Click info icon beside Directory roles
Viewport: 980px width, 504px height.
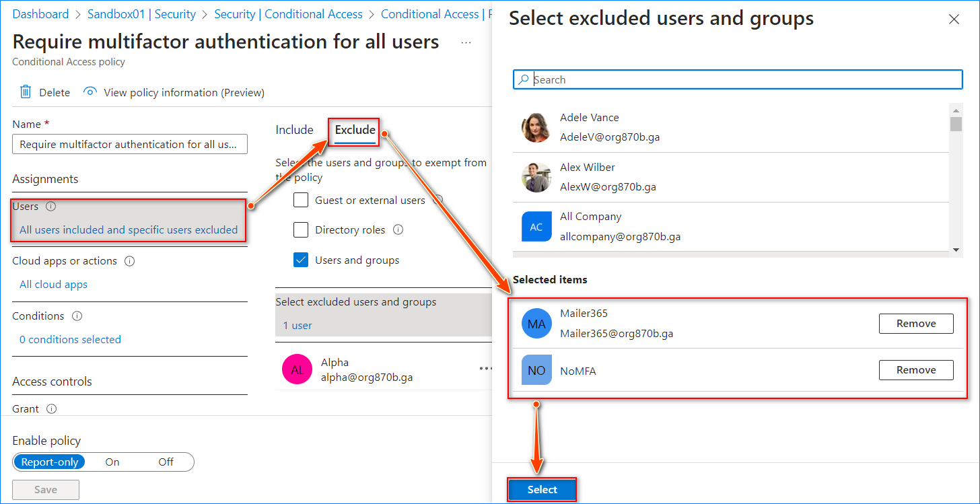pos(398,230)
